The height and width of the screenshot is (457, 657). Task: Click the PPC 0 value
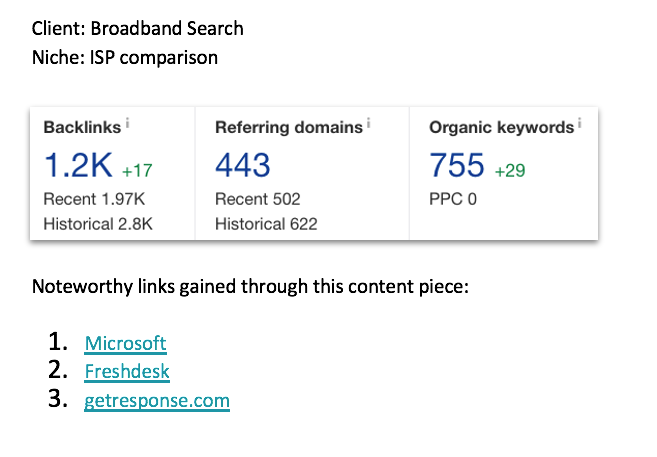click(x=453, y=199)
